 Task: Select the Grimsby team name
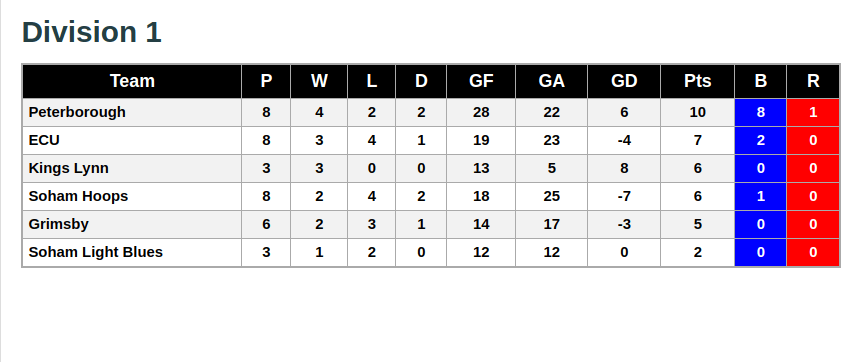click(58, 224)
